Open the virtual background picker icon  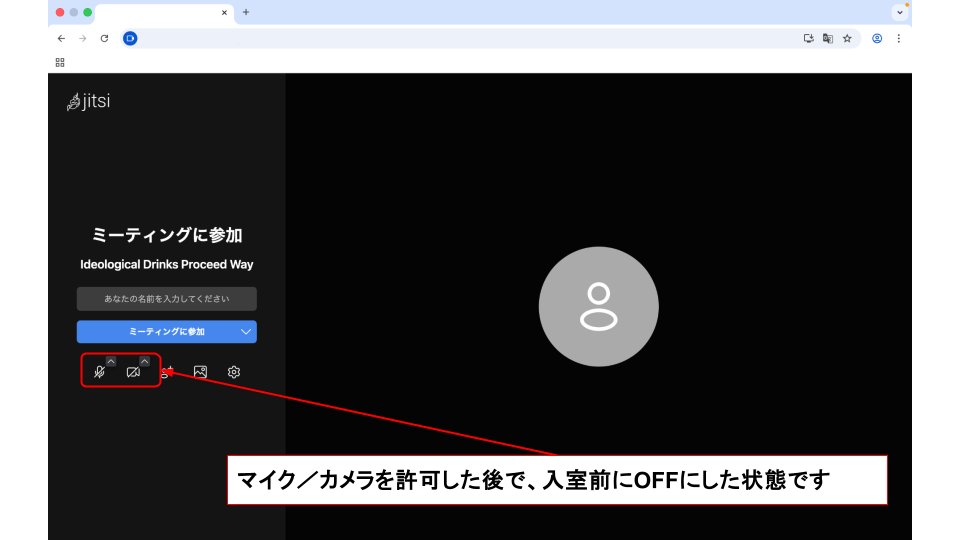click(200, 372)
